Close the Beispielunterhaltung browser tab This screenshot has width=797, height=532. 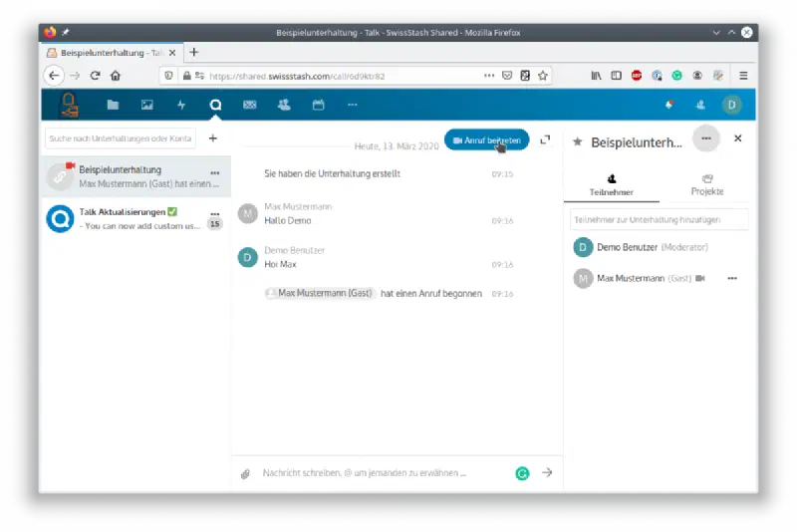172,53
